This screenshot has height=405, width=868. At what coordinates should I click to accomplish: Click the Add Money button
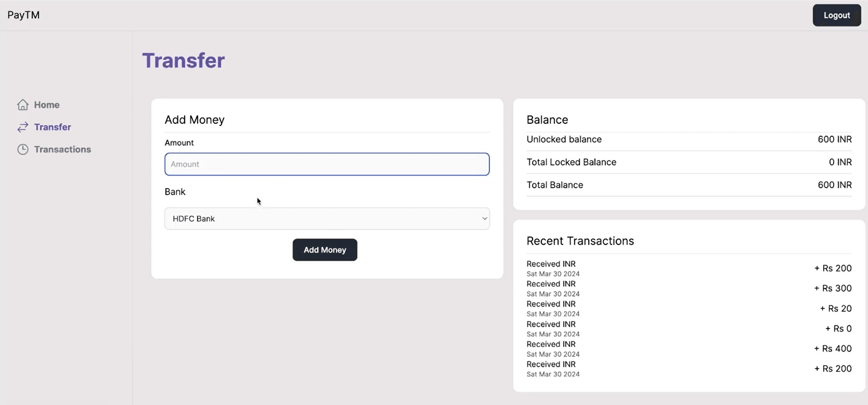(x=325, y=250)
